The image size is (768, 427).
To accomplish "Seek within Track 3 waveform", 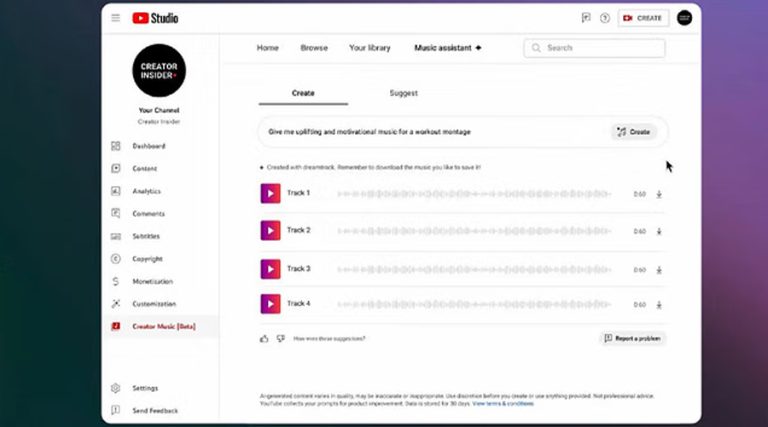I will click(x=474, y=269).
